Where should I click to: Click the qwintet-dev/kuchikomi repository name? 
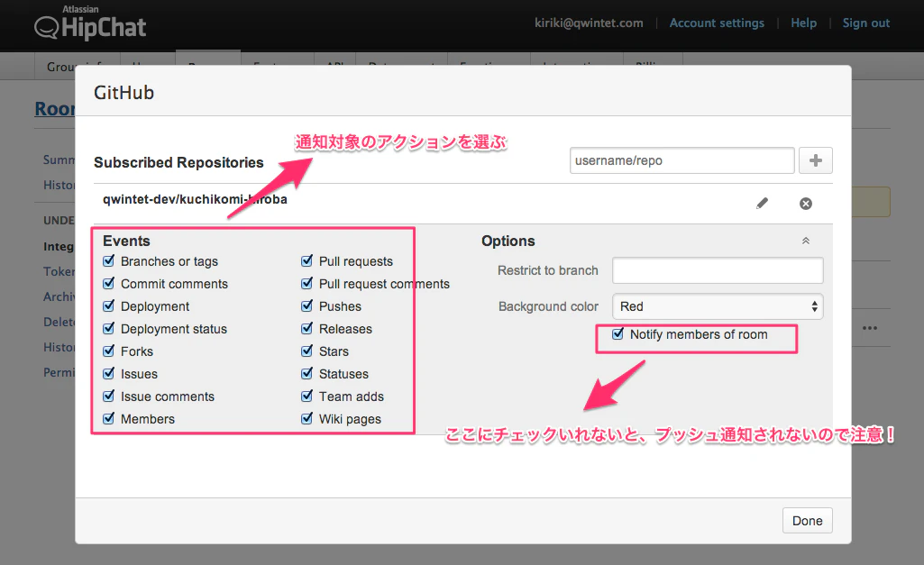coord(195,199)
